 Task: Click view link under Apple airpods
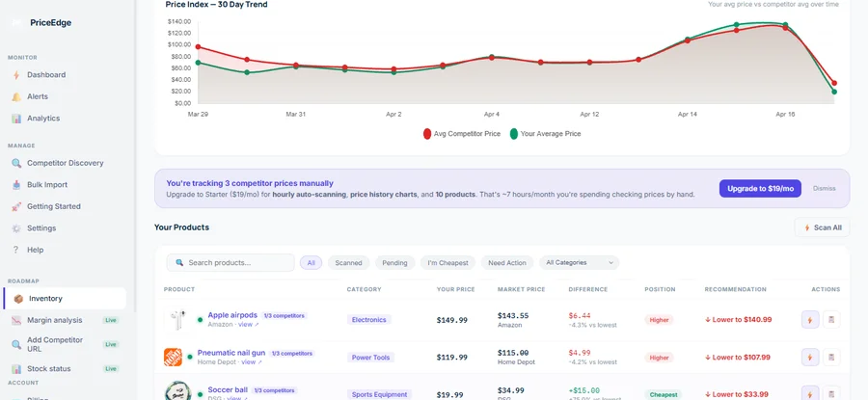pyautogui.click(x=248, y=325)
